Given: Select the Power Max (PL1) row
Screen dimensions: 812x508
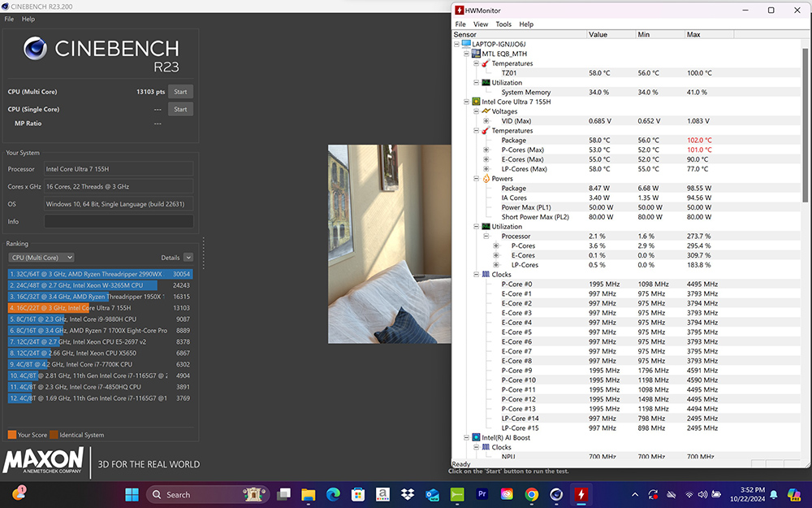Looking at the screenshot, I should 626,207.
